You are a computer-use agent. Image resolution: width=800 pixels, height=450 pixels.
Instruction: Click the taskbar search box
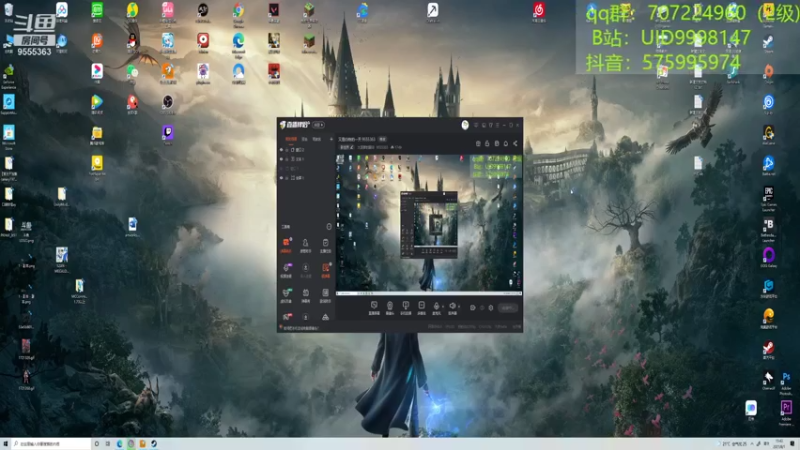coord(51,444)
